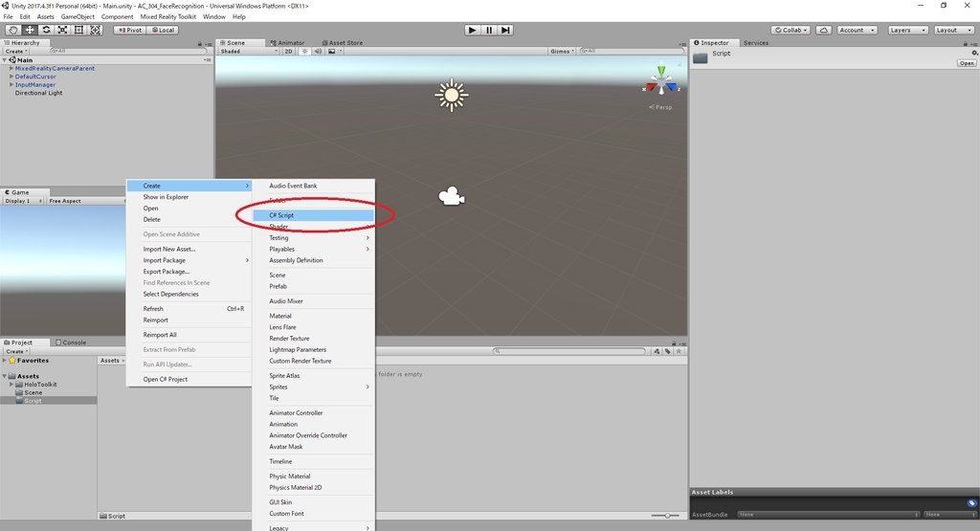Open Free Aspect dropdown
Screen dimensions: 980x531
(85, 201)
